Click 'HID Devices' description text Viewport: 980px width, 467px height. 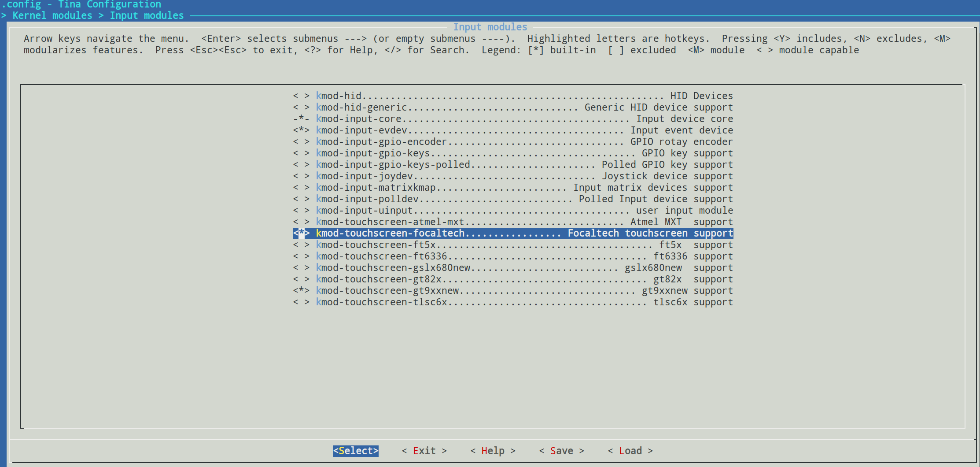(x=702, y=96)
